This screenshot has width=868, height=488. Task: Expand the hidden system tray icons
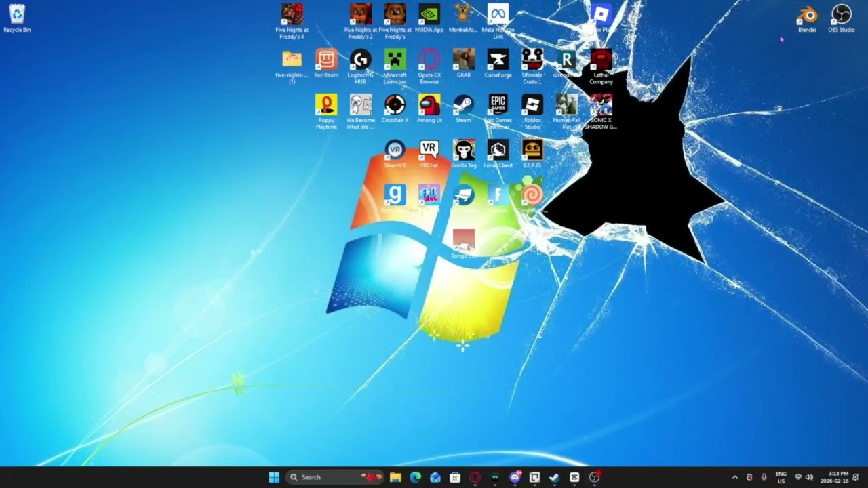coord(734,477)
